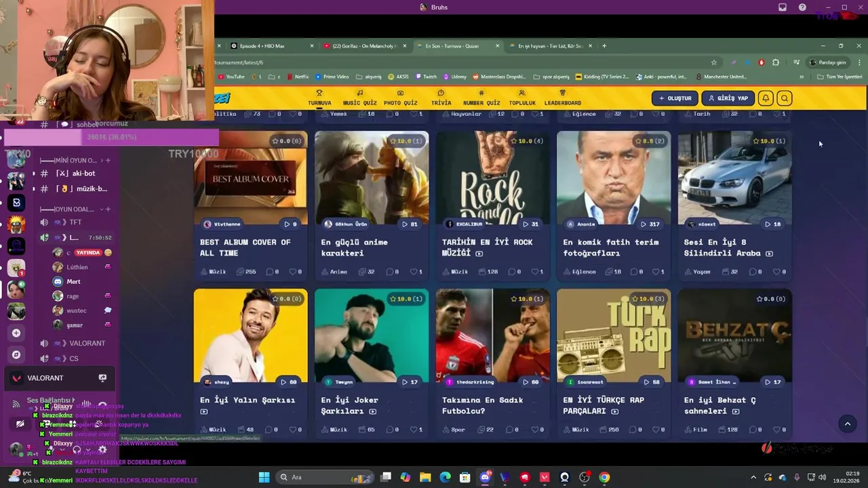868x488 pixels.
Task: Open YouTube bookmark
Action: click(x=231, y=77)
